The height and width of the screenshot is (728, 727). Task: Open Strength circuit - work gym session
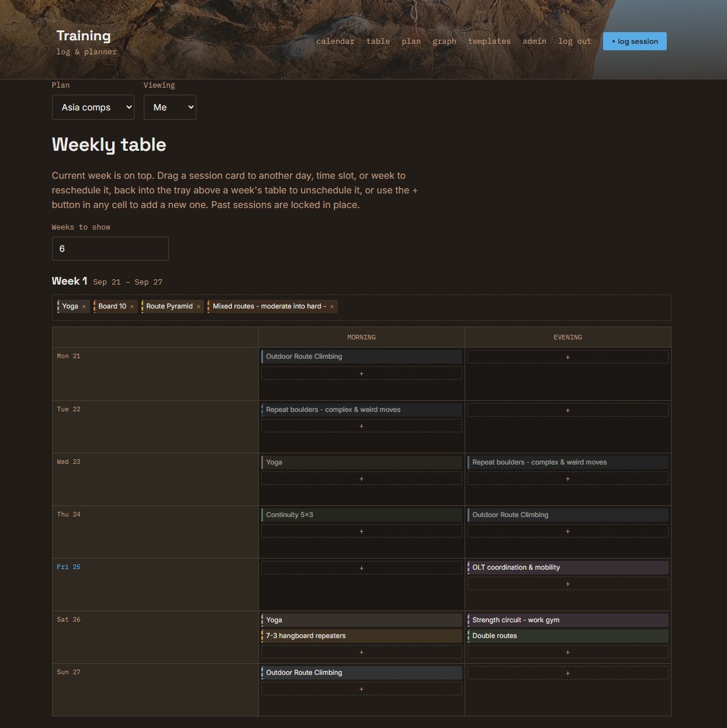pyautogui.click(x=567, y=620)
